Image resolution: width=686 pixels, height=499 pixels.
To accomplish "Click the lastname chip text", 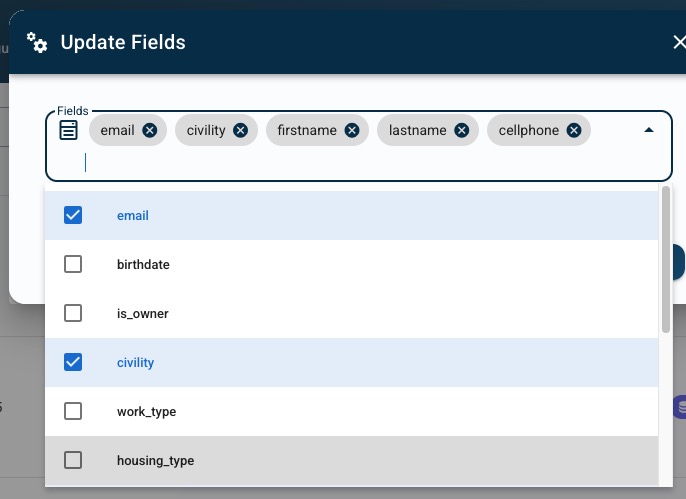I will pos(417,130).
